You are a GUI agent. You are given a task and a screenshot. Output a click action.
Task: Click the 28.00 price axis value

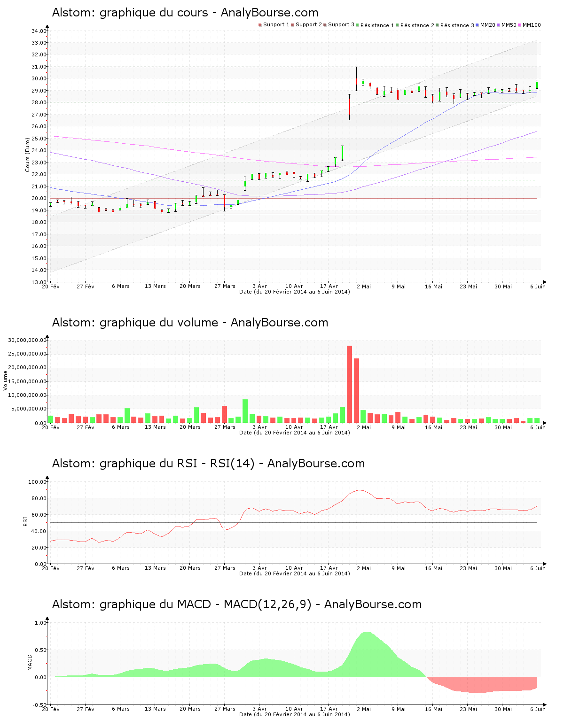pyautogui.click(x=39, y=102)
